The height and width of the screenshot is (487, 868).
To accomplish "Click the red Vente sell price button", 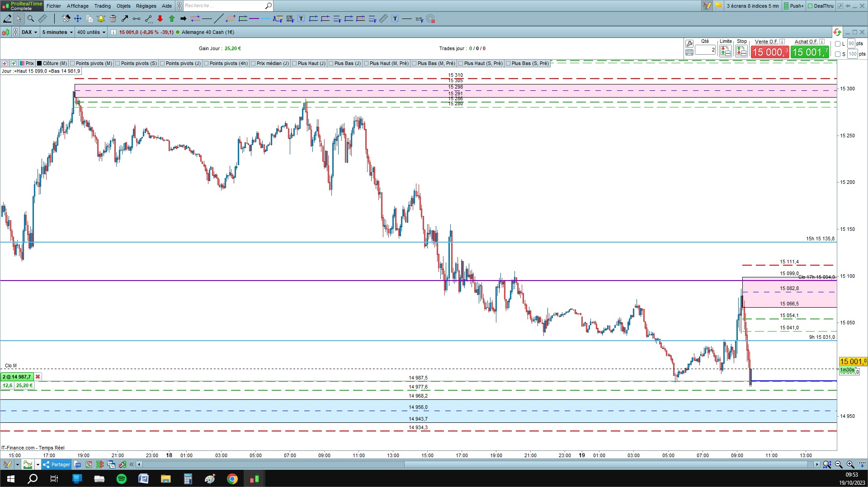I will click(x=770, y=52).
